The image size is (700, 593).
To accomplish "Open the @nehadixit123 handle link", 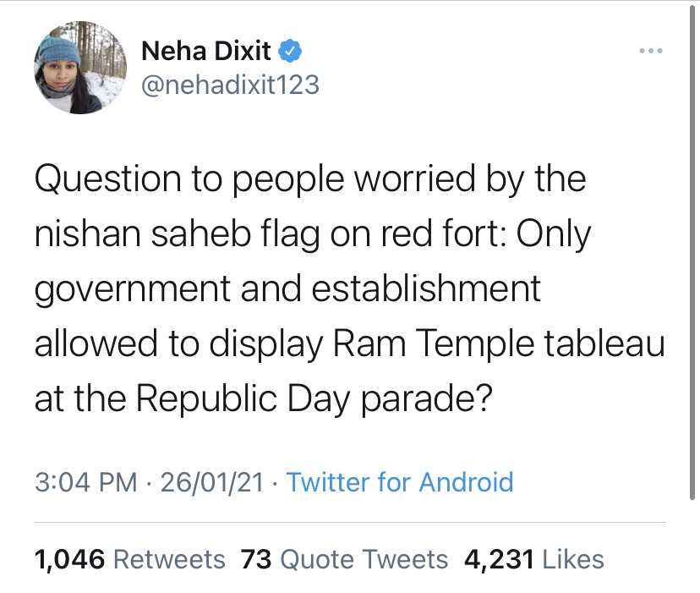I will point(230,85).
